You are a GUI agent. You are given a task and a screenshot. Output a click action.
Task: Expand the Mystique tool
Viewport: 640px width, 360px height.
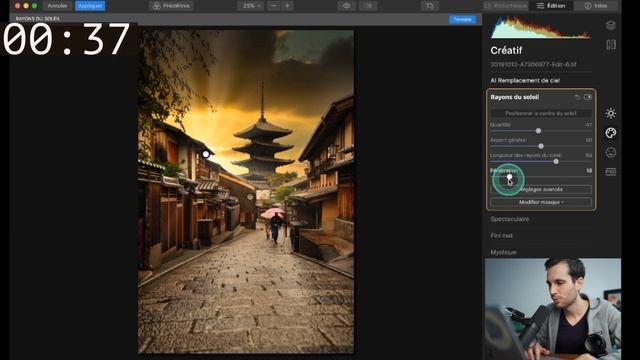[503, 252]
